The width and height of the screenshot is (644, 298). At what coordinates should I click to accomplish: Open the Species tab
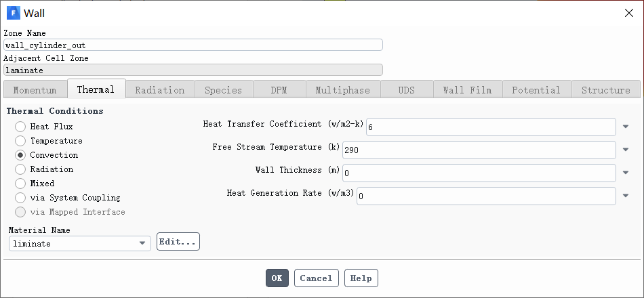tap(224, 90)
